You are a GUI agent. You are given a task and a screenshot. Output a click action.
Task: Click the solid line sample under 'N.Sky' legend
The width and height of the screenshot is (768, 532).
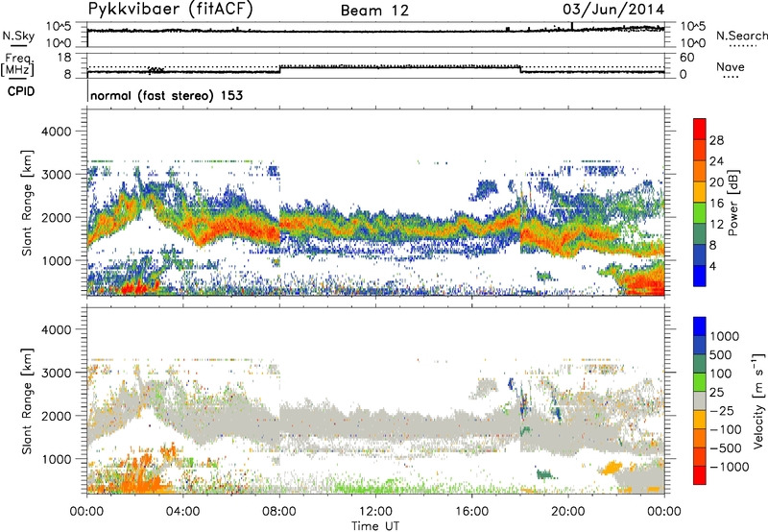point(17,46)
